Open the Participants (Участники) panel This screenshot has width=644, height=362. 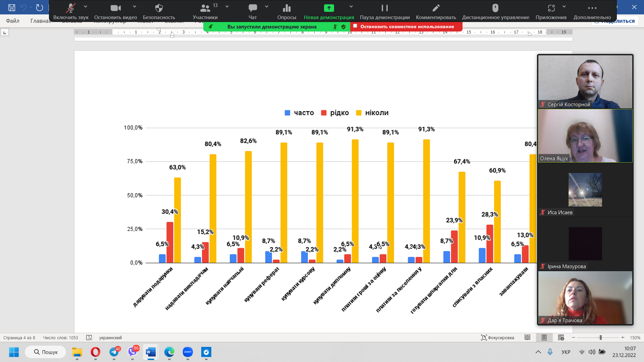pos(205,8)
